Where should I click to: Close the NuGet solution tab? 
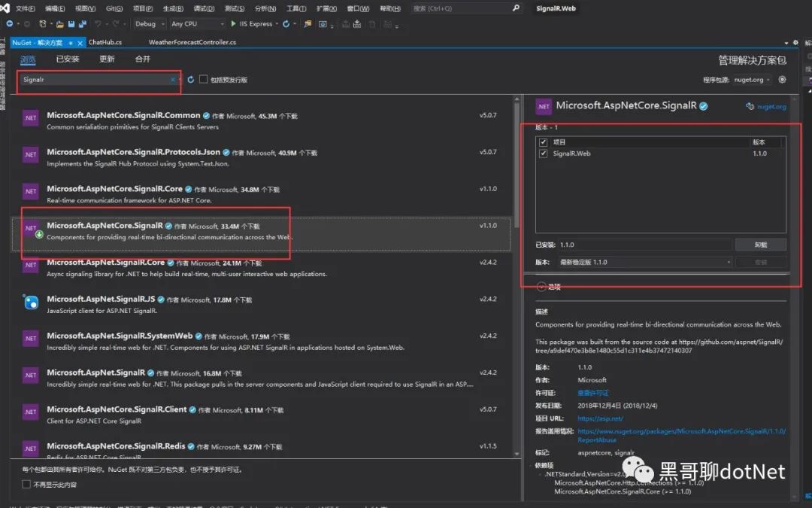click(x=80, y=43)
